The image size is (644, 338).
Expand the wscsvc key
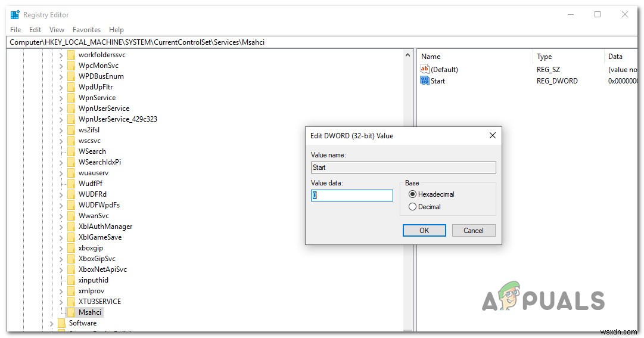61,141
